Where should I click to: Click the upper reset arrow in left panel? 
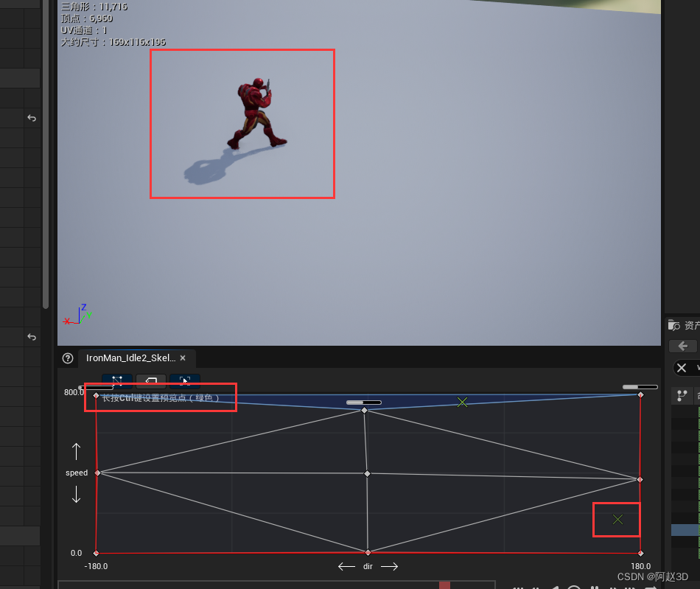32,119
